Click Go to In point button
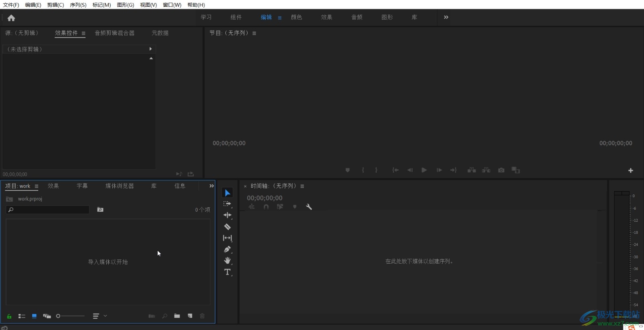This screenshot has height=330, width=644. 396,170
